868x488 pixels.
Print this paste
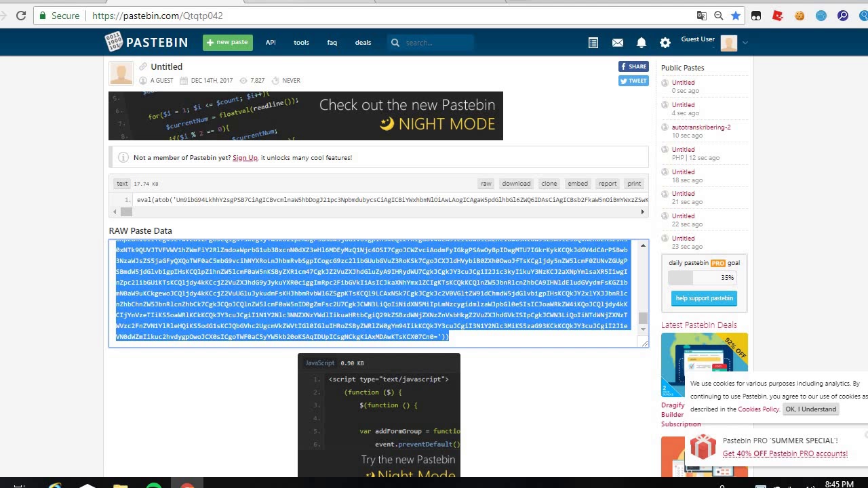click(634, 184)
